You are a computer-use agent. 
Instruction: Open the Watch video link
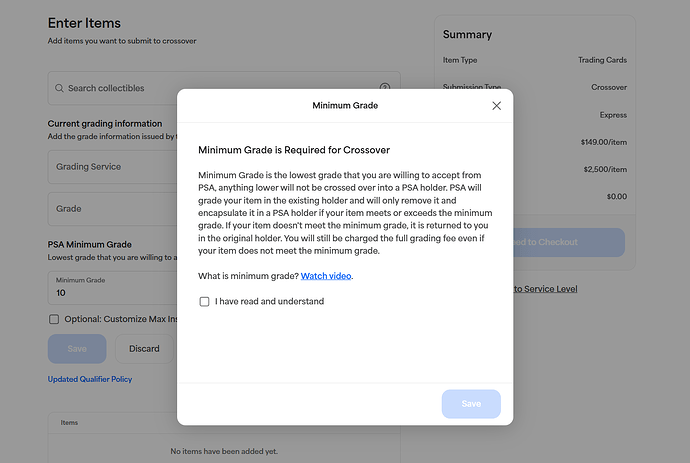point(326,276)
